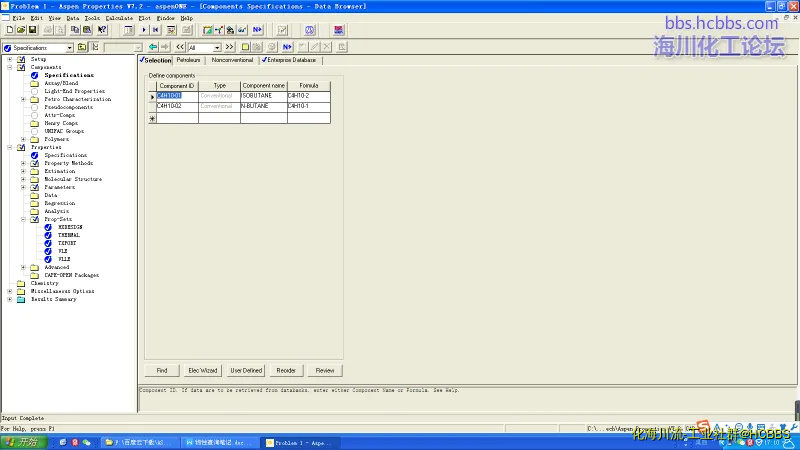Switch to the Nonconventional tab
800x450 pixels.
(x=232, y=60)
